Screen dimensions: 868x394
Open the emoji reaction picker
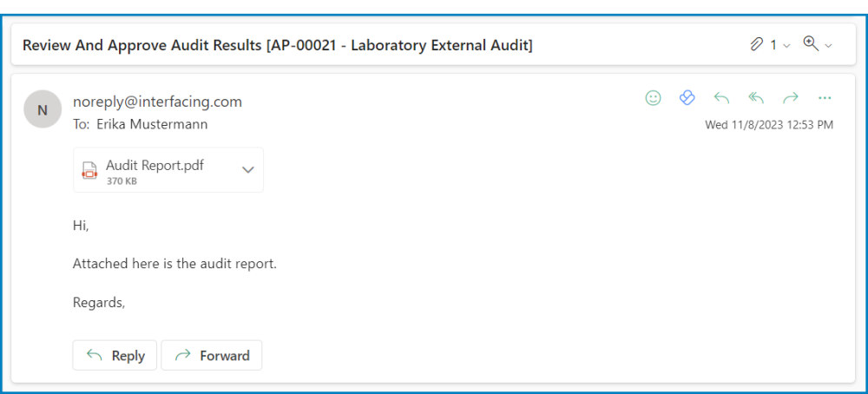[653, 98]
